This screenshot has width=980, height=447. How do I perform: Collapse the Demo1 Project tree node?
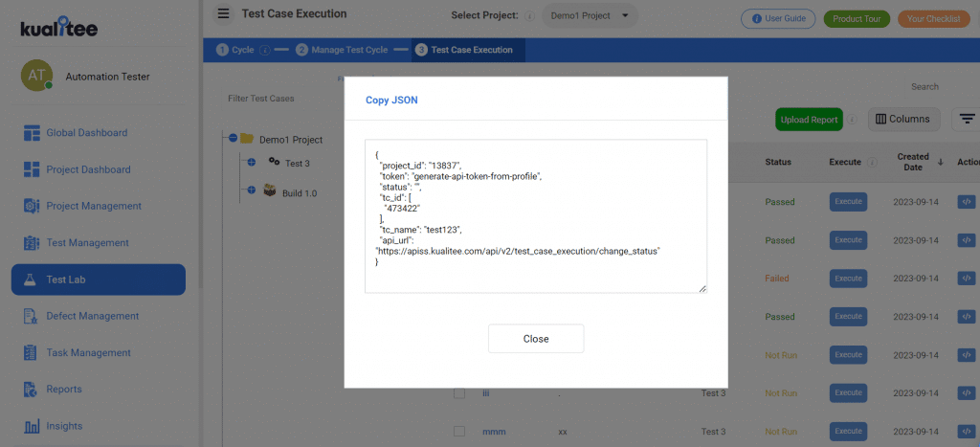(x=233, y=139)
